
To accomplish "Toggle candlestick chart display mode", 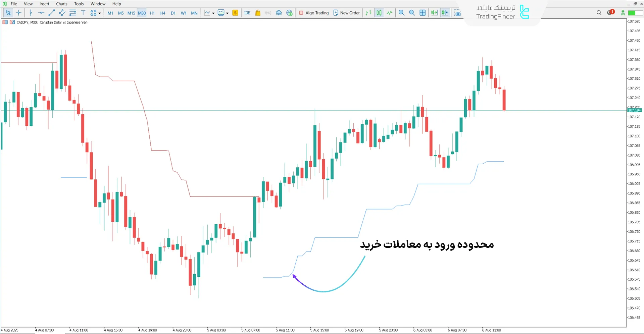I will [379, 13].
